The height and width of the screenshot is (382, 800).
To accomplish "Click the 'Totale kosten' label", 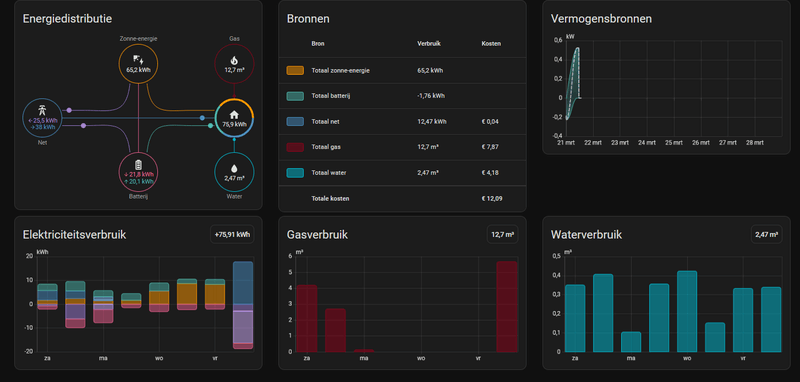I will point(330,198).
